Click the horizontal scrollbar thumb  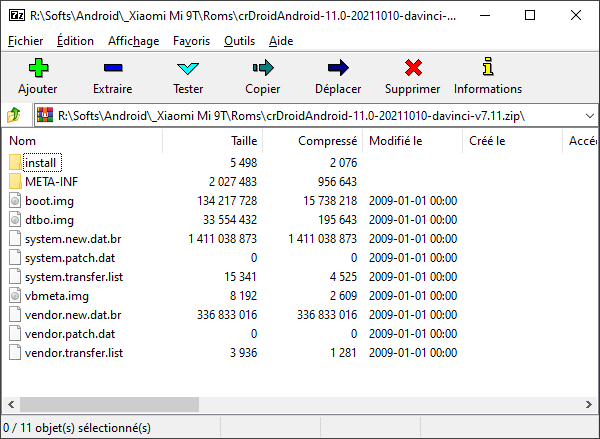(109, 405)
